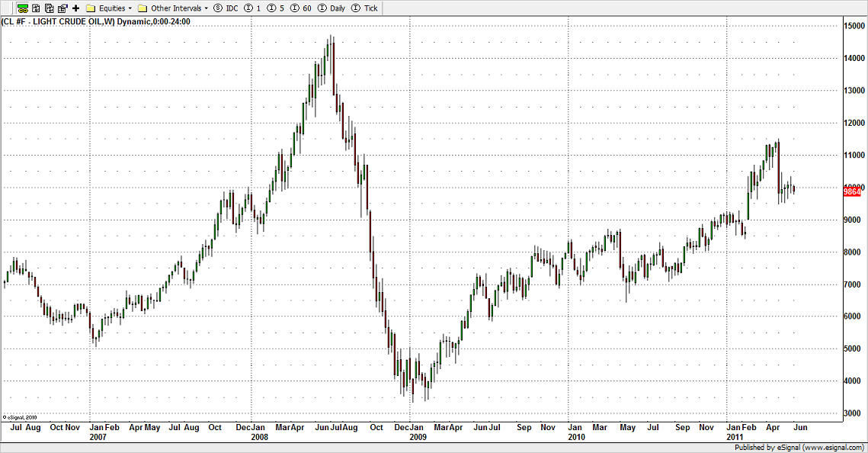Viewport: 868px width, 453px height.
Task: Click the black plus icon in toolbar
Action: pyautogui.click(x=75, y=8)
